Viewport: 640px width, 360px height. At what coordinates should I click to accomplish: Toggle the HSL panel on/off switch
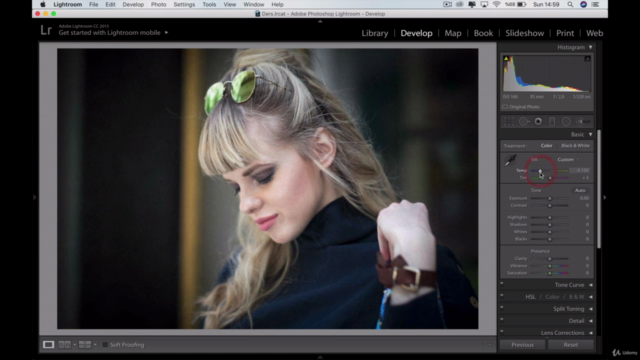502,296
